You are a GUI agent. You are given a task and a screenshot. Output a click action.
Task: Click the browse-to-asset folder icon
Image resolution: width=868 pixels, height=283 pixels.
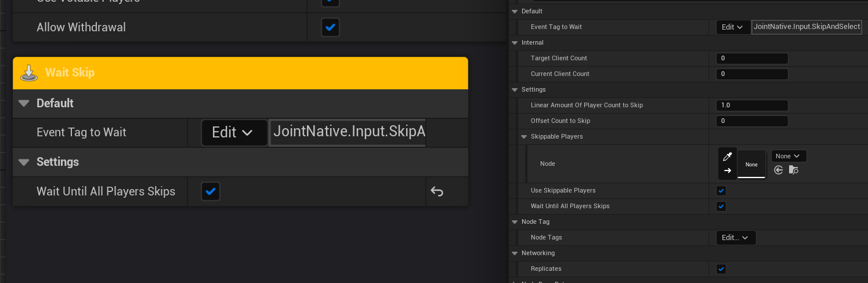point(793,170)
